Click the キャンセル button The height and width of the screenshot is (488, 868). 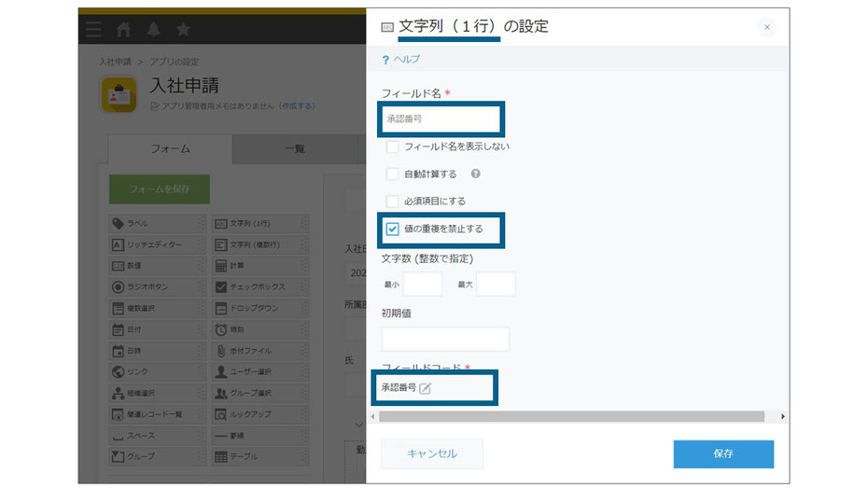(x=432, y=453)
